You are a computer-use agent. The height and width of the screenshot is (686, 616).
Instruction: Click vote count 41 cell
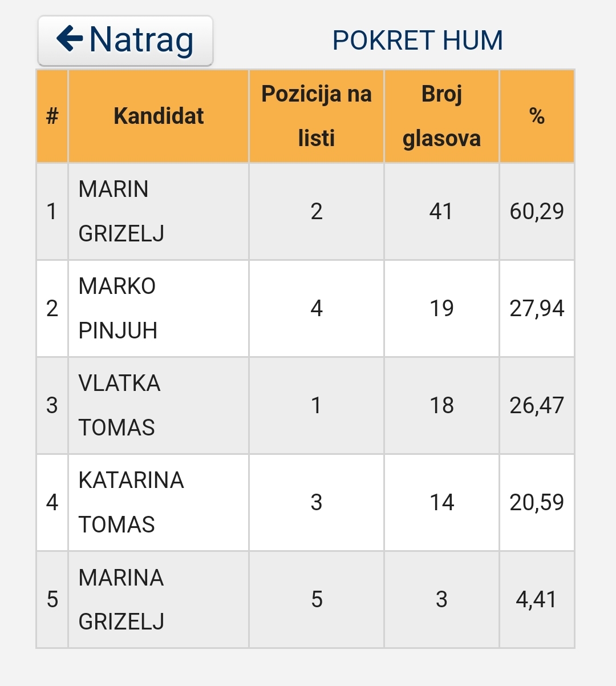pos(441,211)
